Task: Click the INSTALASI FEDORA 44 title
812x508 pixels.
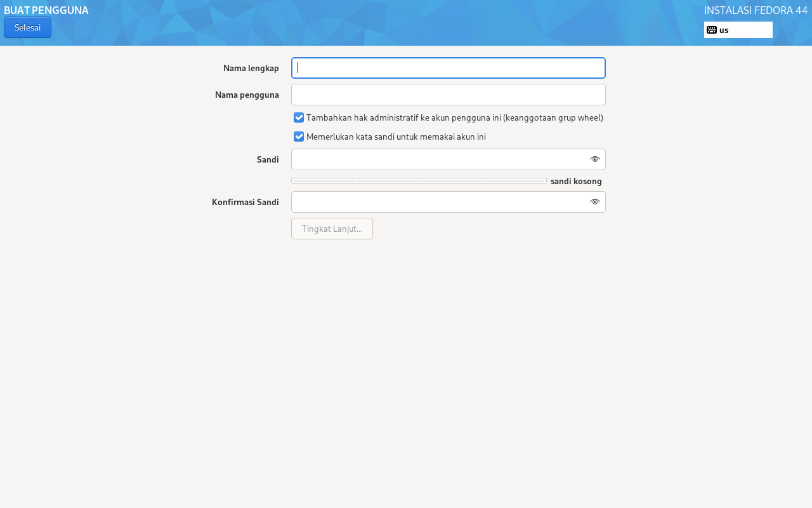Action: point(756,10)
